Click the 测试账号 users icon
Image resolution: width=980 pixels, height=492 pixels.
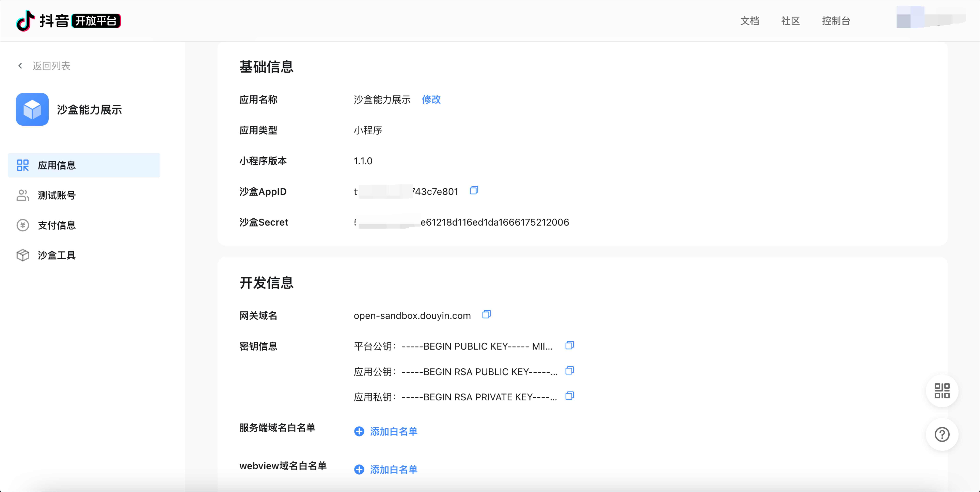click(x=23, y=195)
